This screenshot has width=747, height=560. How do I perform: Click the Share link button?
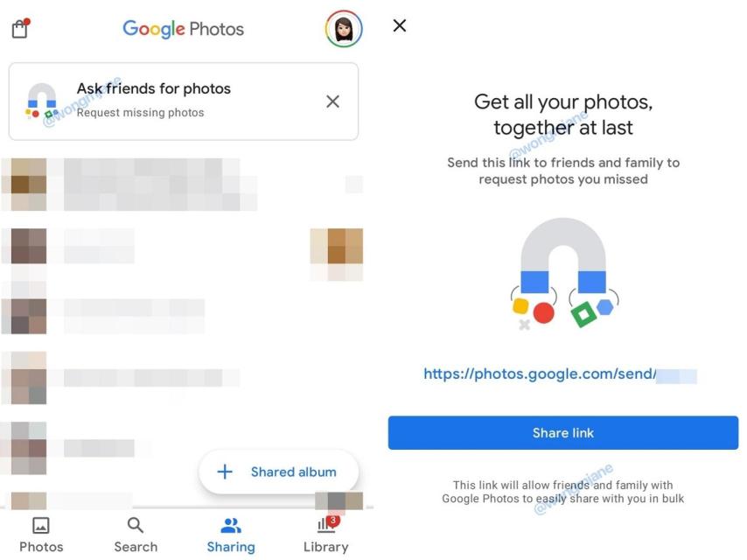click(x=563, y=433)
